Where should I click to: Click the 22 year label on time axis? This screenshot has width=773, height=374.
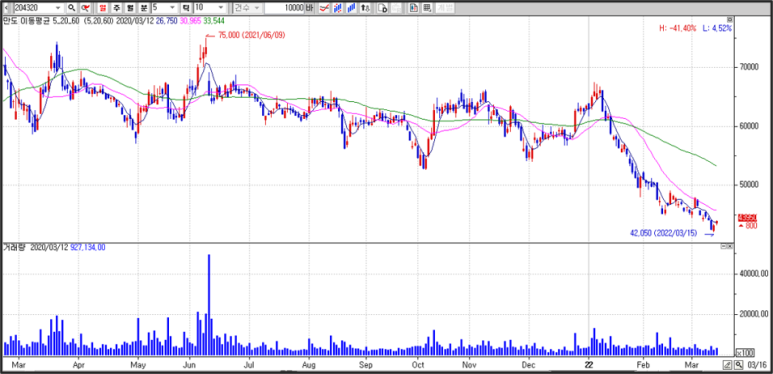coord(588,365)
